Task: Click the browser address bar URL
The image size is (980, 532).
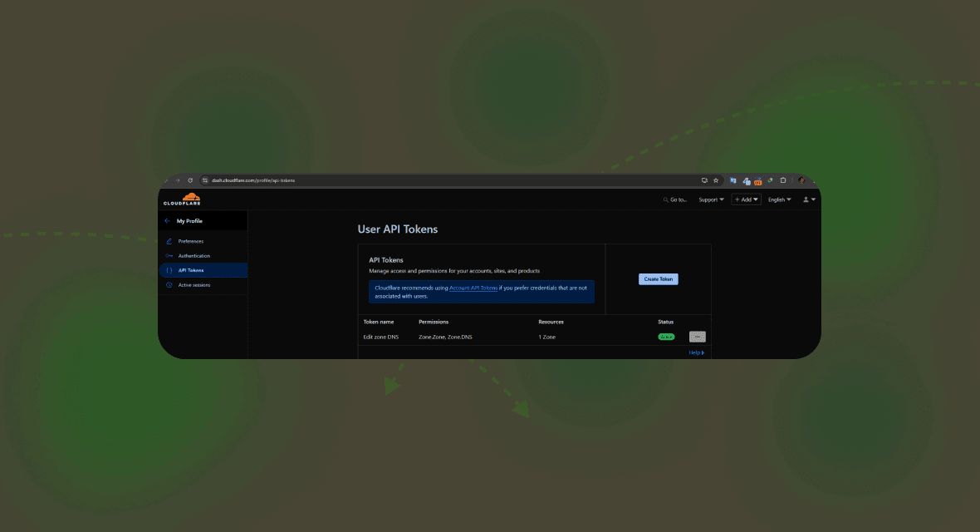Action: pos(253,180)
